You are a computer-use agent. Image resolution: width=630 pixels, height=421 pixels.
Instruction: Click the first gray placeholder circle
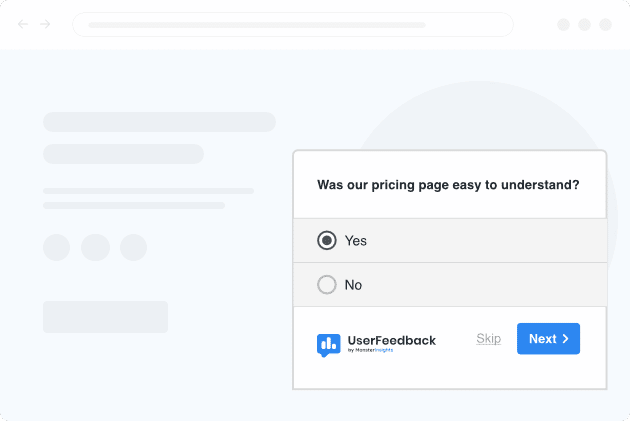56,247
